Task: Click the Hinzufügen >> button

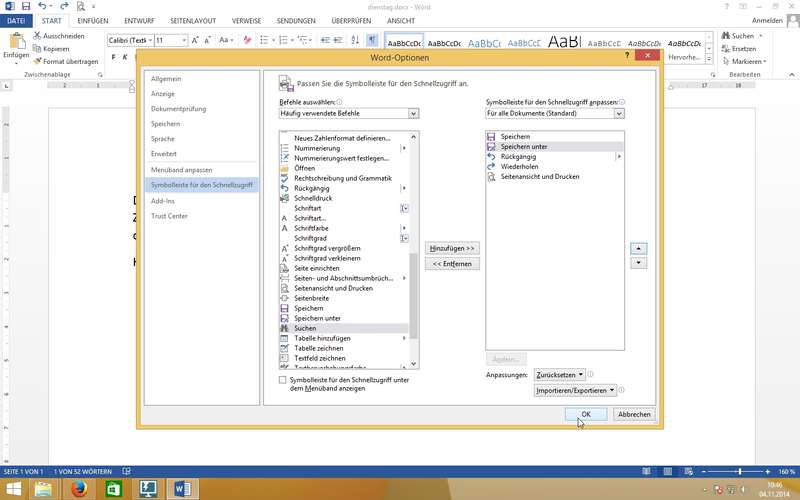Action: (x=452, y=247)
